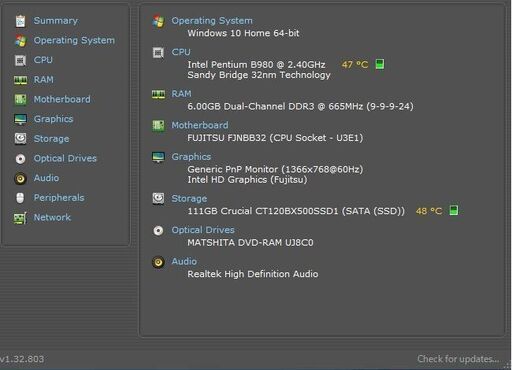512x370 pixels.
Task: Go to Motherboard section in sidebar
Action: click(62, 99)
